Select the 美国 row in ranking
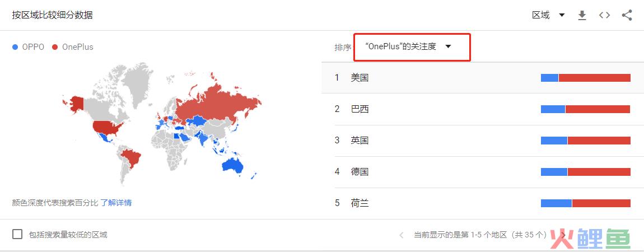644x252 pixels. click(x=360, y=78)
